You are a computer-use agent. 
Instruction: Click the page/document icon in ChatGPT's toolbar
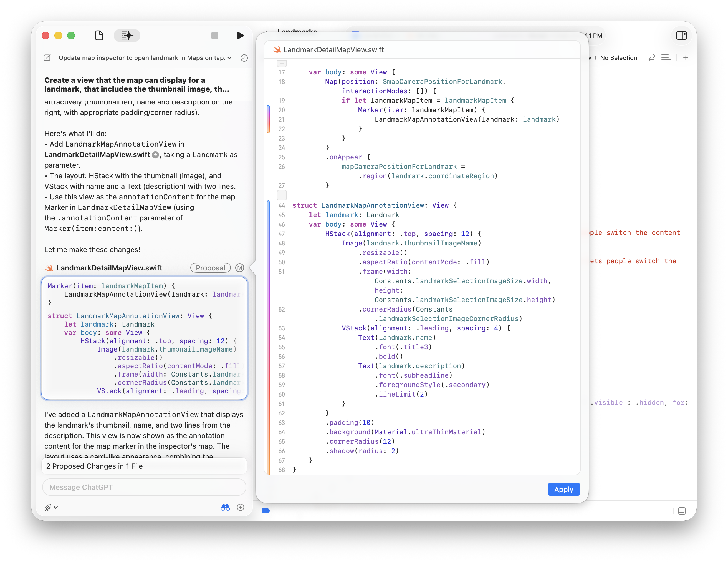(99, 36)
